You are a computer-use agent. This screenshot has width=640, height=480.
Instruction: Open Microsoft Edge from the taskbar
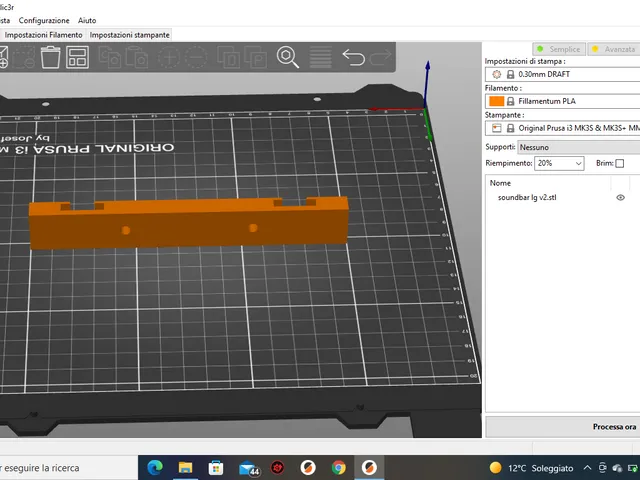pyautogui.click(x=155, y=467)
